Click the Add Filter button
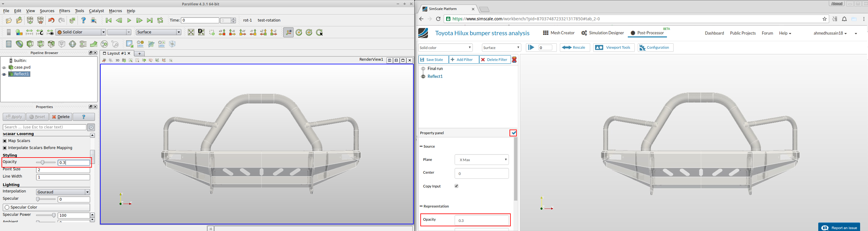Image resolution: width=868 pixels, height=231 pixels. (x=464, y=60)
